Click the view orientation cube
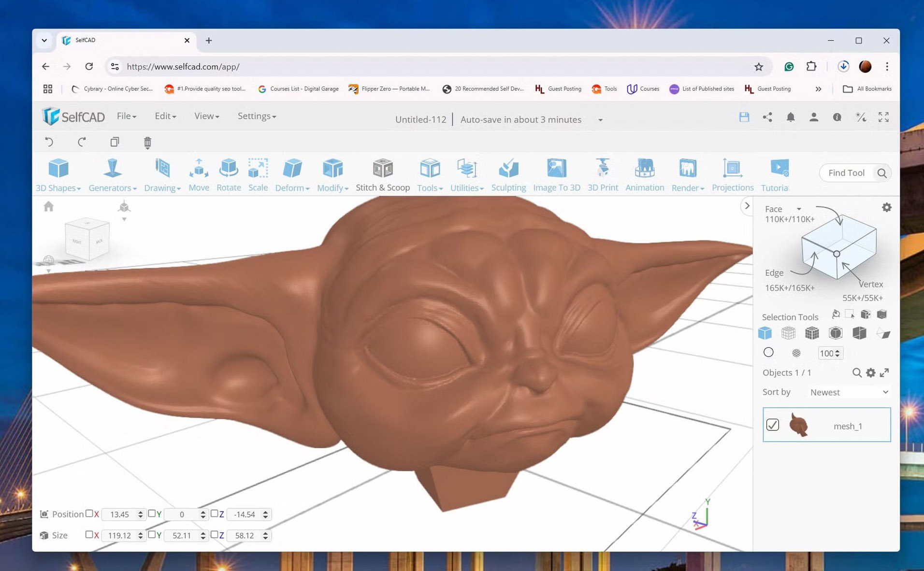 point(87,238)
